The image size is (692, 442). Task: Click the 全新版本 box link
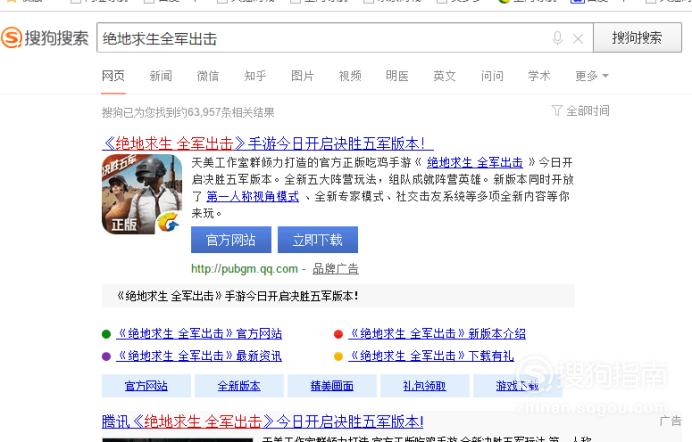coord(239,386)
